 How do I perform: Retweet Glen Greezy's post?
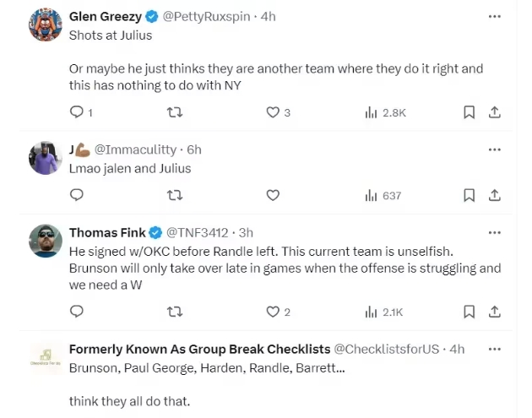coord(175,112)
